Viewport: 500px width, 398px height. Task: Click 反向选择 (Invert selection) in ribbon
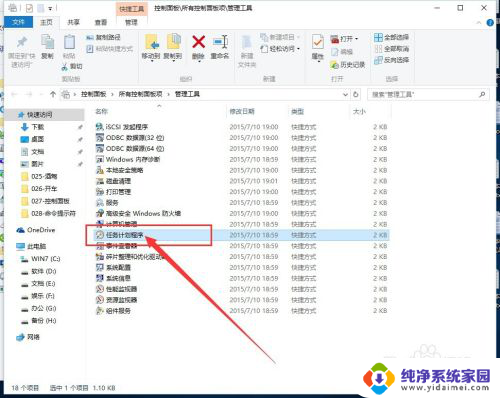pos(392,60)
